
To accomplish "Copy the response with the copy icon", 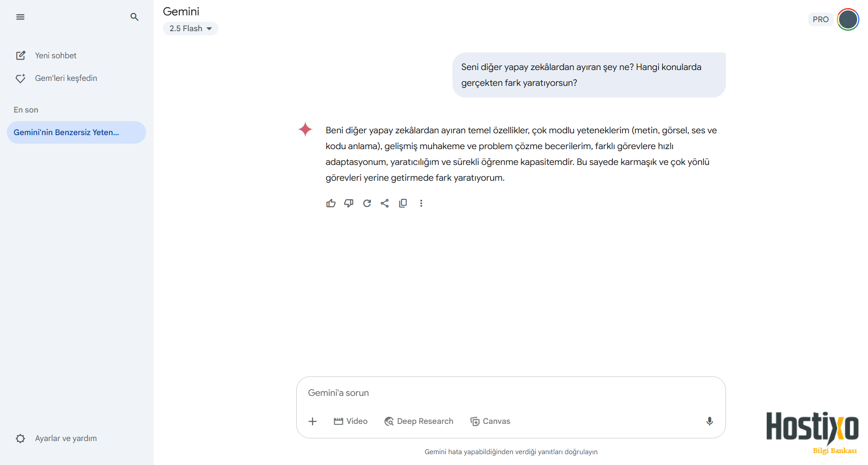I will point(403,203).
